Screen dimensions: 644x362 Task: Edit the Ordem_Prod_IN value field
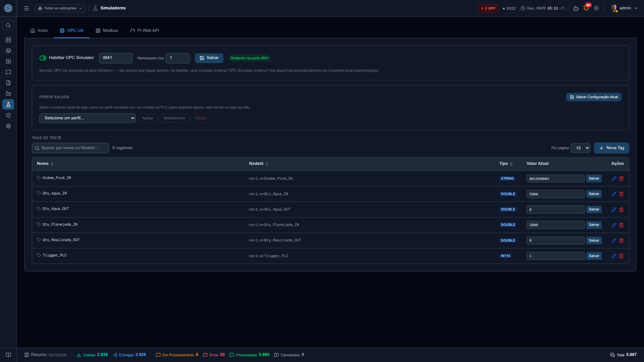coord(555,178)
